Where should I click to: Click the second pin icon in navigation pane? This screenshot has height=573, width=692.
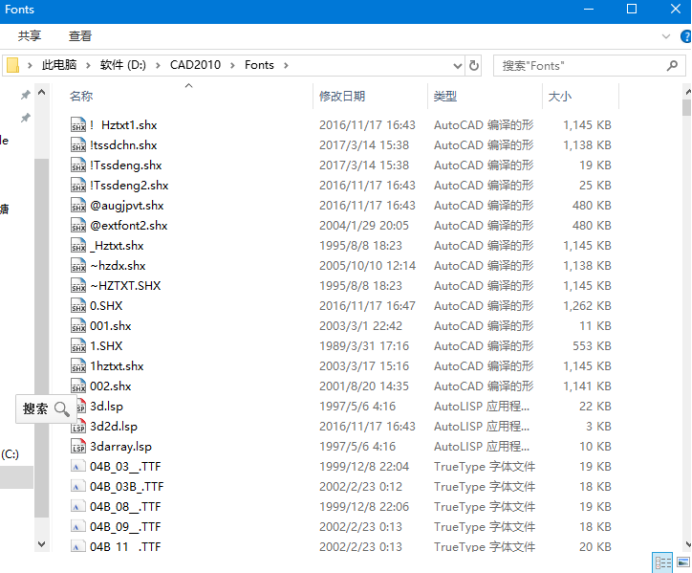(x=26, y=117)
